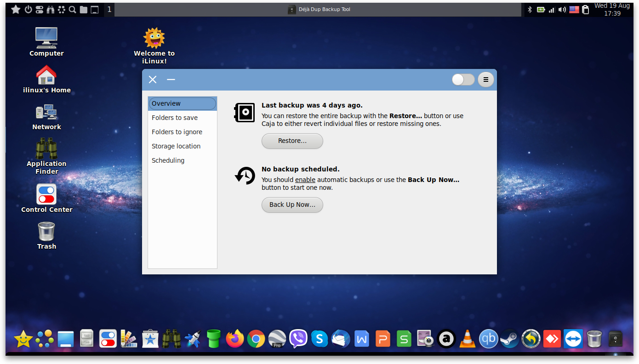639x364 pixels.
Task: Launch Application Finder from the desktop
Action: (46, 156)
